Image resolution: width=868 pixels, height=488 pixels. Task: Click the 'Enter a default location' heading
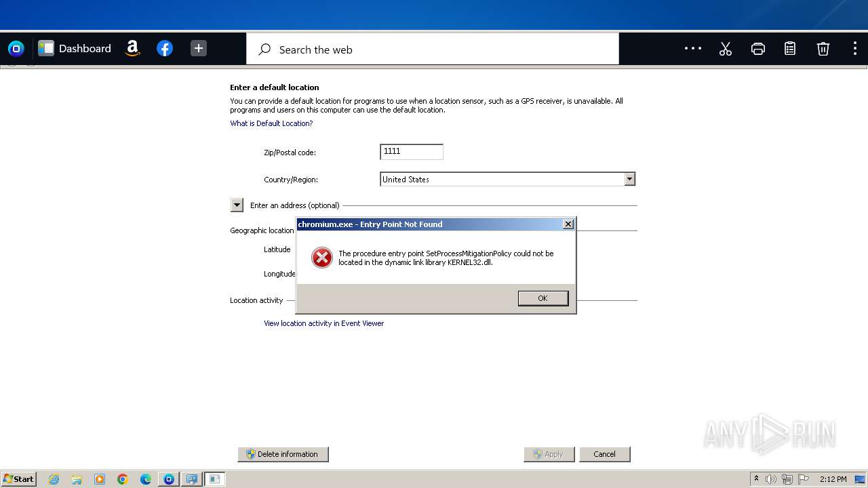coord(275,87)
